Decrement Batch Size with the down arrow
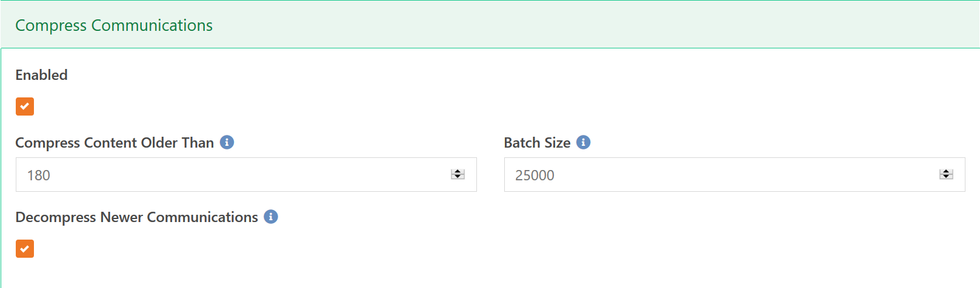 (x=946, y=177)
